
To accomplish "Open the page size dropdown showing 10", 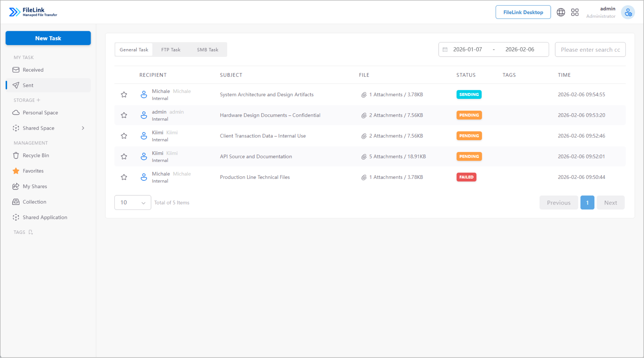I will point(132,202).
